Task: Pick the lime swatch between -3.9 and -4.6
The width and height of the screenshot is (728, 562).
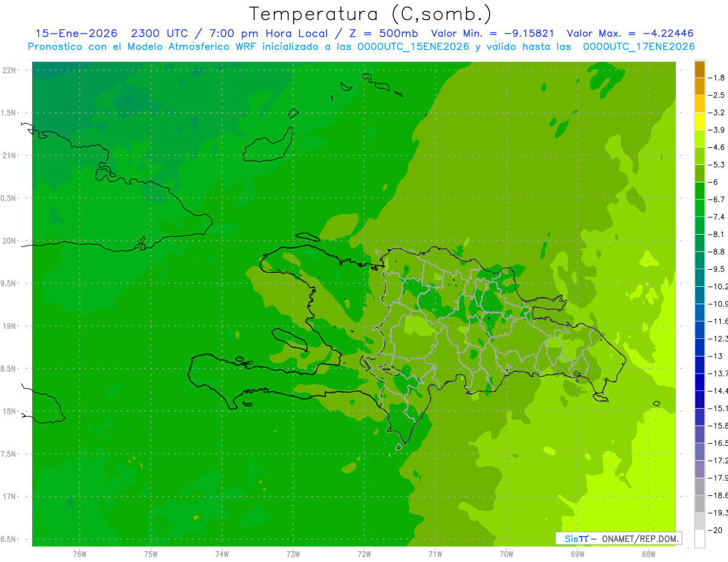Action: 699,138
